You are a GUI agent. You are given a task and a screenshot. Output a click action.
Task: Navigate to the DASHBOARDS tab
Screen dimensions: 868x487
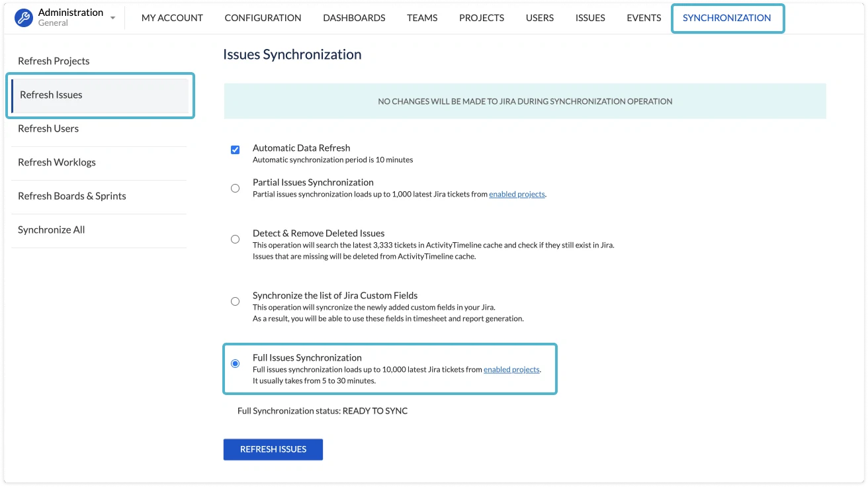354,18
